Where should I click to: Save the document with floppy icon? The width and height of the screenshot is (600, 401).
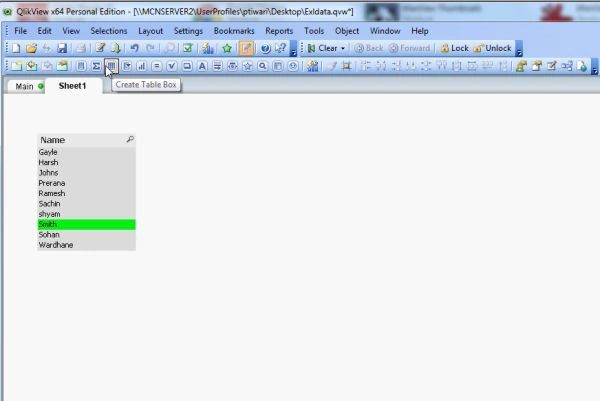[62, 48]
